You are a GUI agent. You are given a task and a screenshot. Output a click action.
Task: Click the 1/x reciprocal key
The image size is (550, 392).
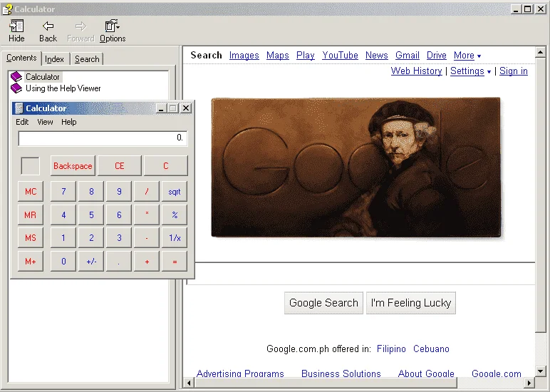(175, 238)
